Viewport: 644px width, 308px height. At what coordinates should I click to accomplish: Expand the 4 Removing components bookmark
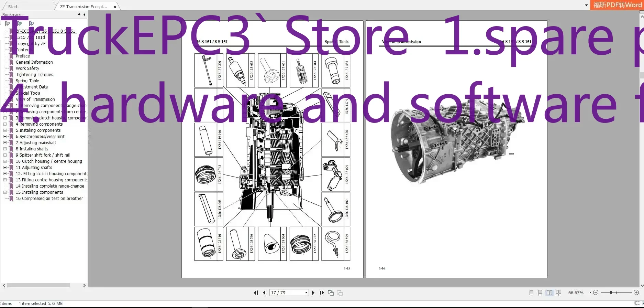(x=5, y=124)
